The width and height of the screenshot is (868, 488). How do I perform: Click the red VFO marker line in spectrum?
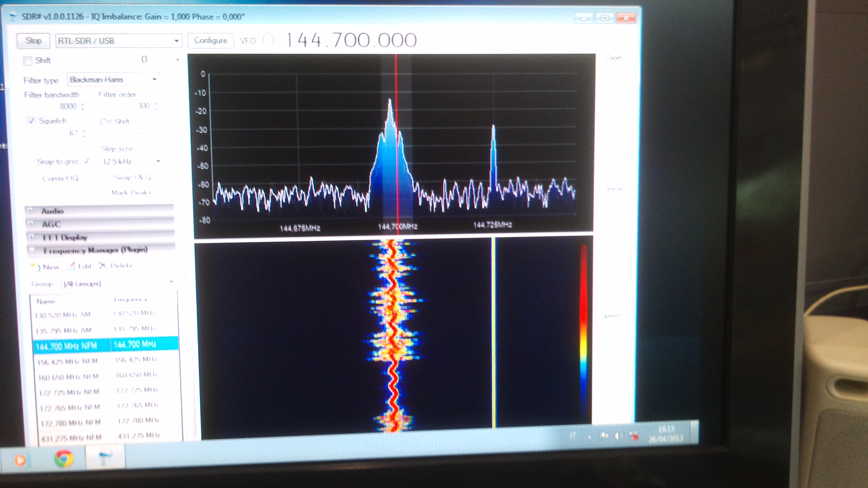396,140
